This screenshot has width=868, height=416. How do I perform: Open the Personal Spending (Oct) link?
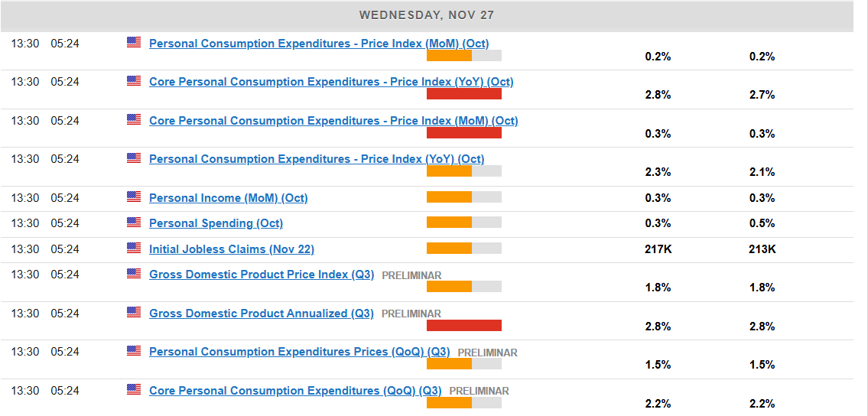pos(216,223)
